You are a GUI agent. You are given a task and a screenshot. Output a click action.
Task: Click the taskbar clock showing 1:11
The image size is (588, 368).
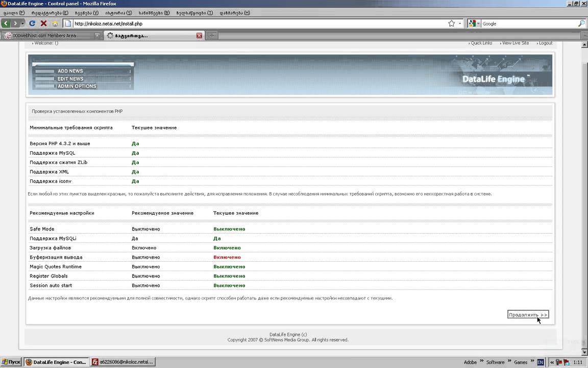point(578,362)
